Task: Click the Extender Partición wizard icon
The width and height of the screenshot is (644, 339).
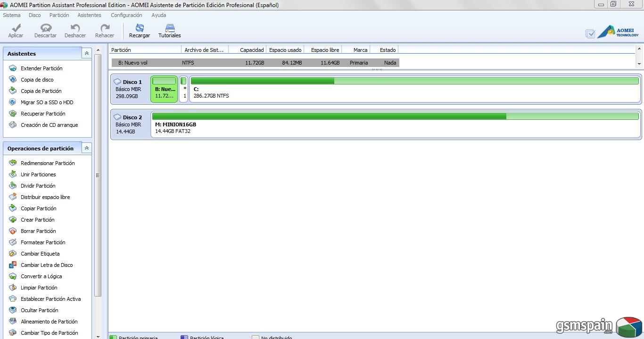Action: click(x=13, y=68)
